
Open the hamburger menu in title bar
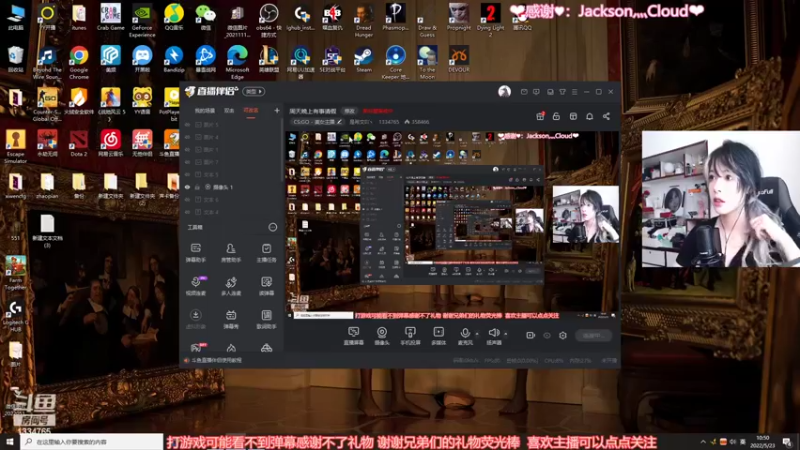click(x=574, y=92)
